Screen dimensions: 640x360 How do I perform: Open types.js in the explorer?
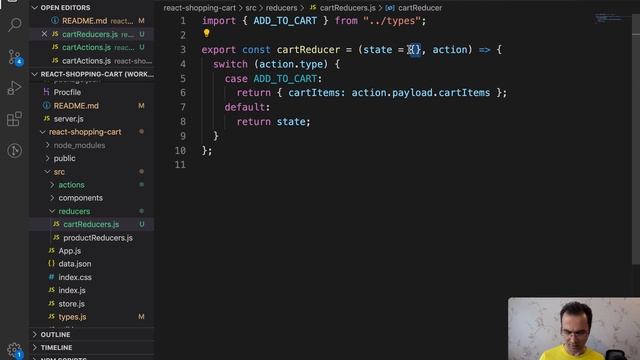(x=72, y=317)
